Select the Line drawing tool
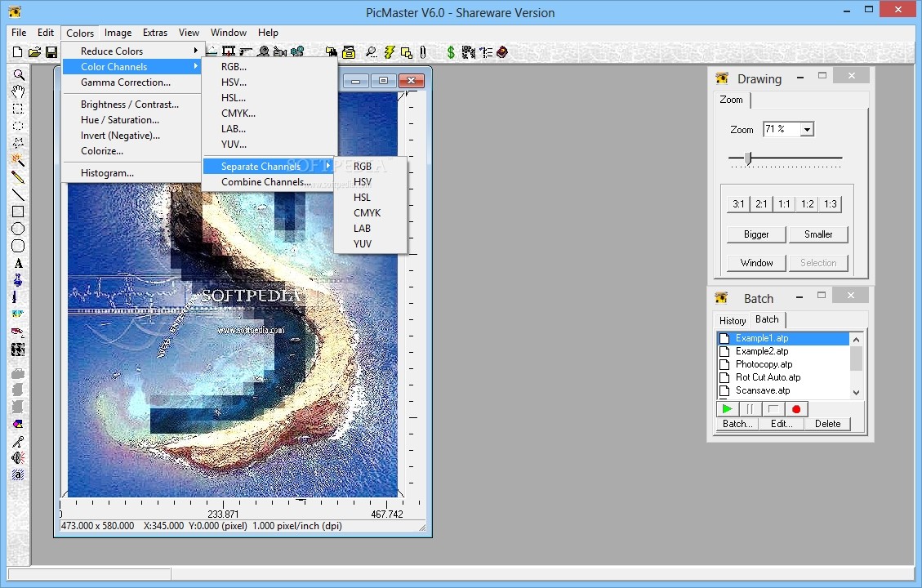The width and height of the screenshot is (922, 588). tap(18, 194)
